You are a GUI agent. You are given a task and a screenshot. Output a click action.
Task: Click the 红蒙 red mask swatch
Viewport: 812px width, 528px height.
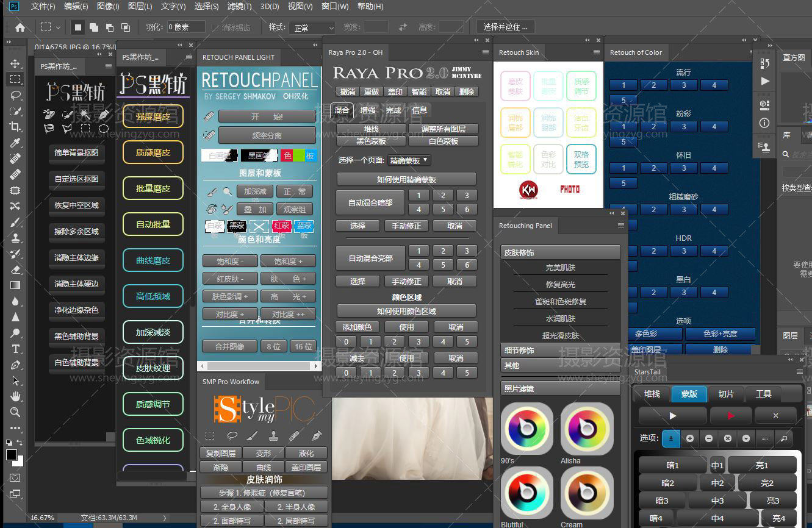click(x=281, y=226)
